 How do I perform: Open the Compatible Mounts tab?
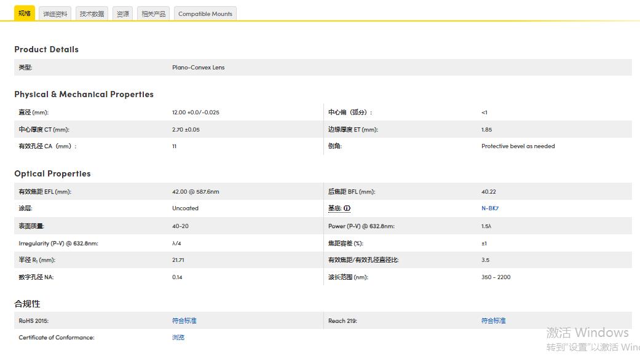pyautogui.click(x=205, y=14)
